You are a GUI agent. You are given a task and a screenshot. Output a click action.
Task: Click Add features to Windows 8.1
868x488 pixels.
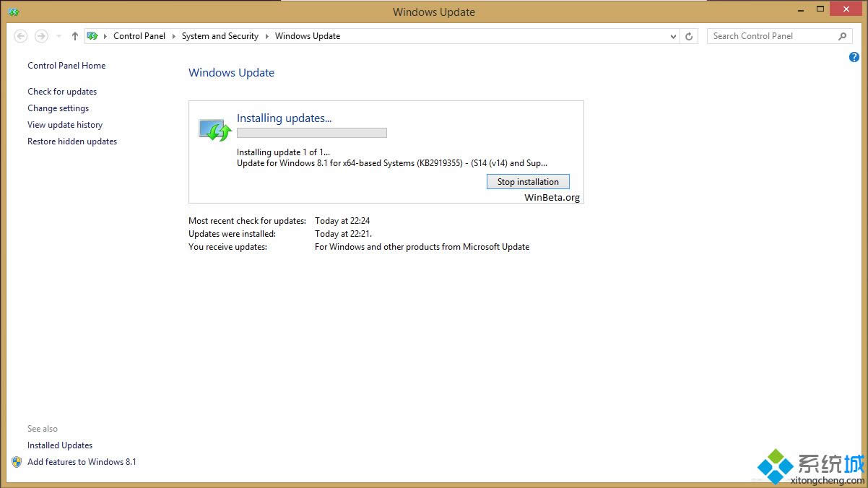(82, 462)
